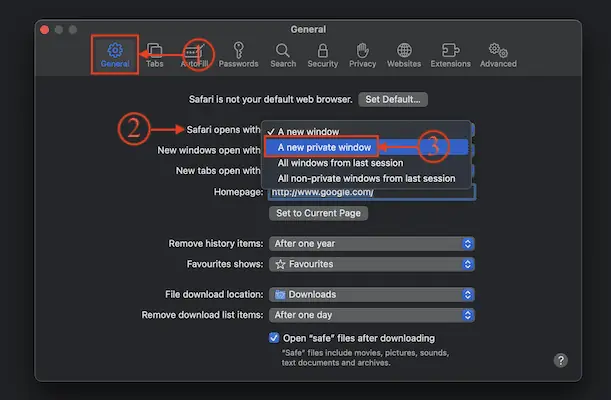611x400 pixels.
Task: Open the Security preferences pane
Action: point(322,54)
